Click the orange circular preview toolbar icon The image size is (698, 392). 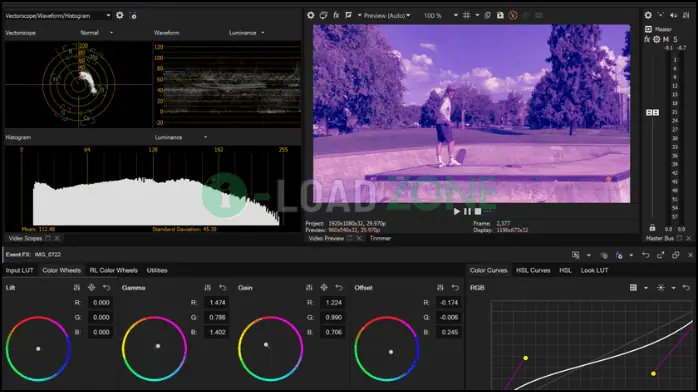point(513,15)
